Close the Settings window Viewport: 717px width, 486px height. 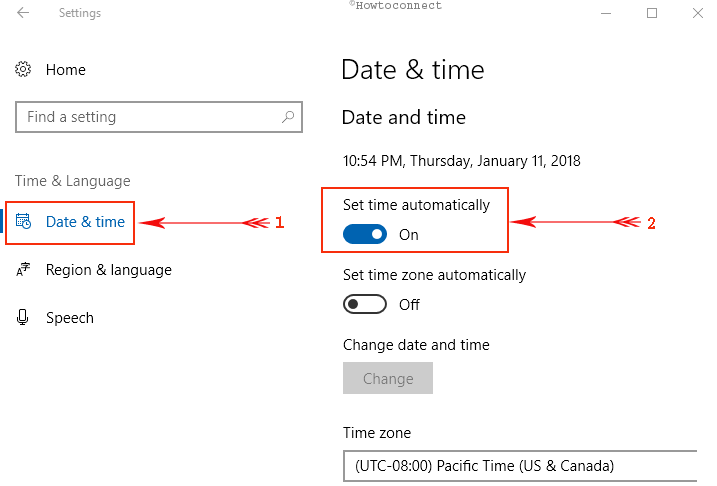pos(698,13)
